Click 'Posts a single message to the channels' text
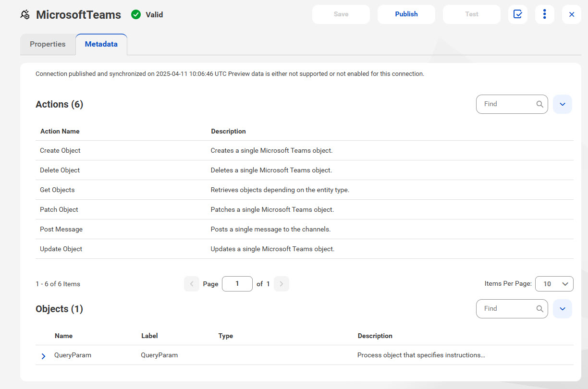Screen dimensions: 588x389 click(271, 229)
